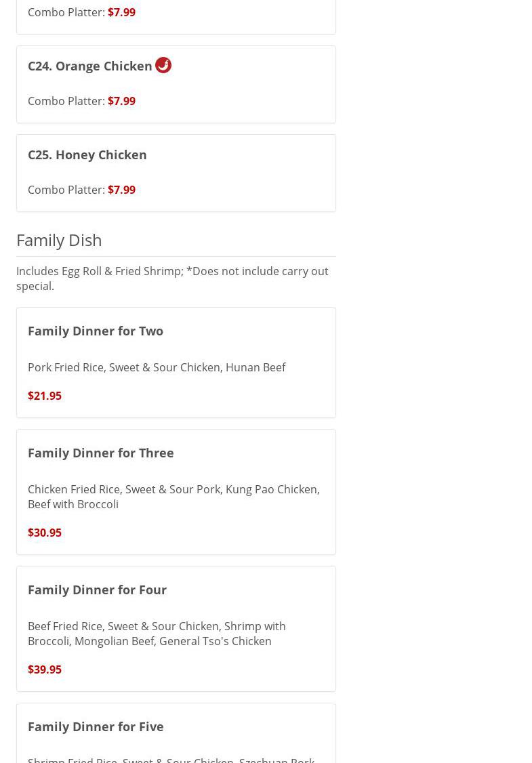The width and height of the screenshot is (532, 763).
Task: Click the Chicken Fried Rice description text
Action: coord(173,497)
